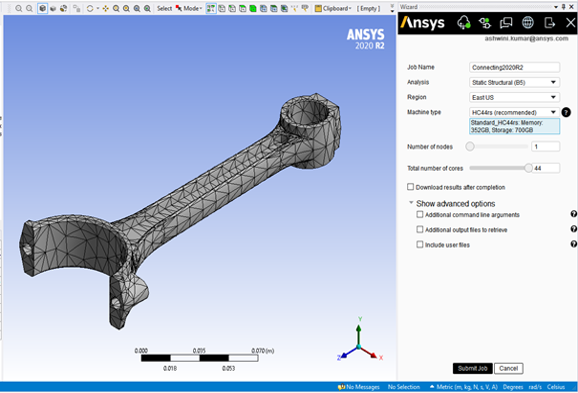
Task: Click the multicolored cube display icon
Action: coord(63,8)
